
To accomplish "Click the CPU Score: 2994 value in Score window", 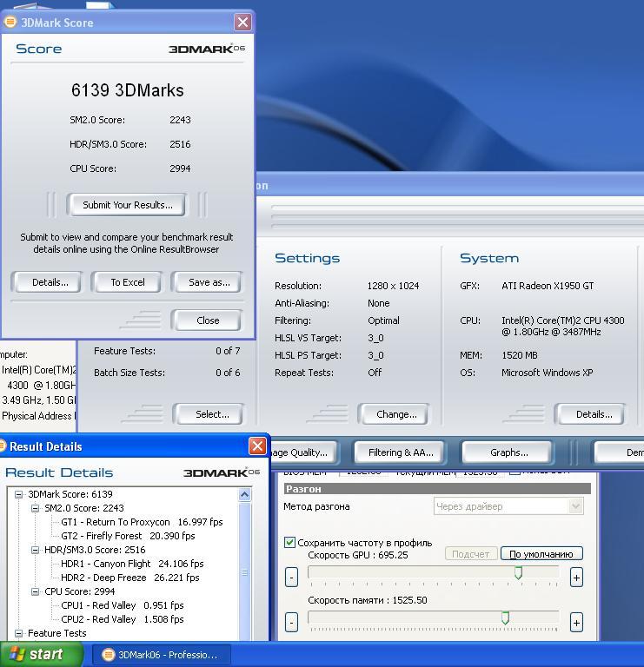I will [x=180, y=168].
